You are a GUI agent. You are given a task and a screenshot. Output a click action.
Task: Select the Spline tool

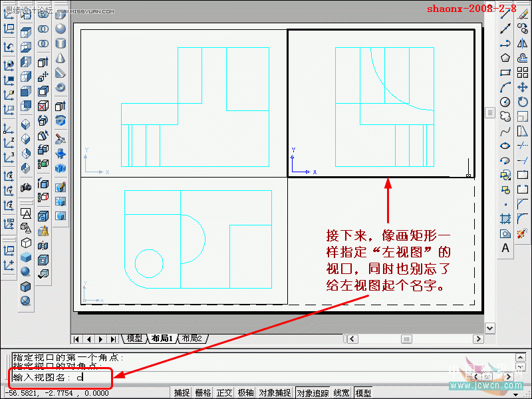[x=505, y=131]
